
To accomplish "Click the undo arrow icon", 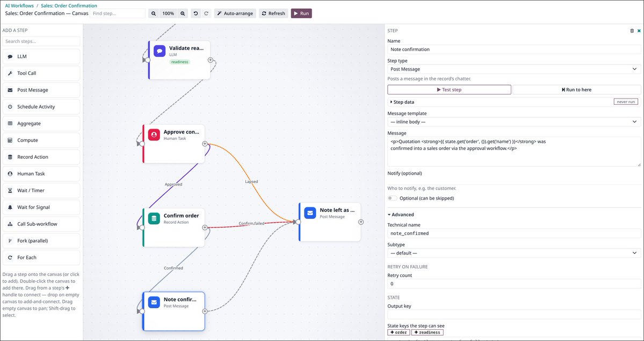I will tap(196, 13).
